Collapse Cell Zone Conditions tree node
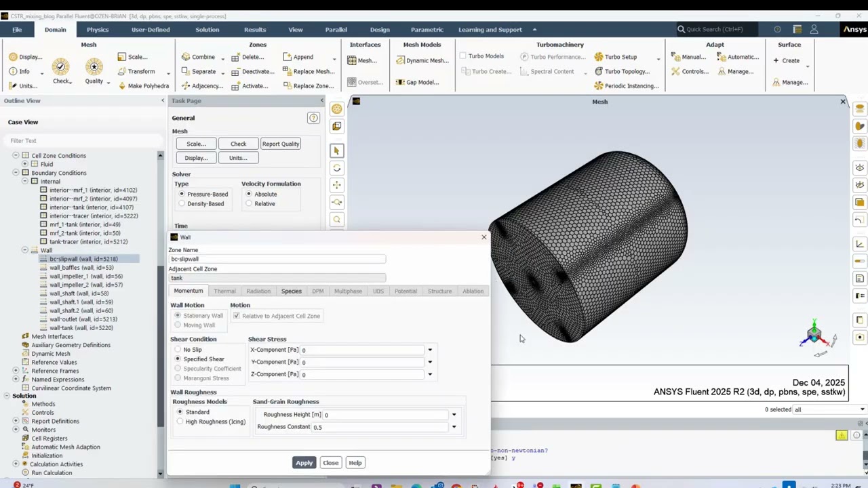This screenshot has width=868, height=488. point(16,156)
